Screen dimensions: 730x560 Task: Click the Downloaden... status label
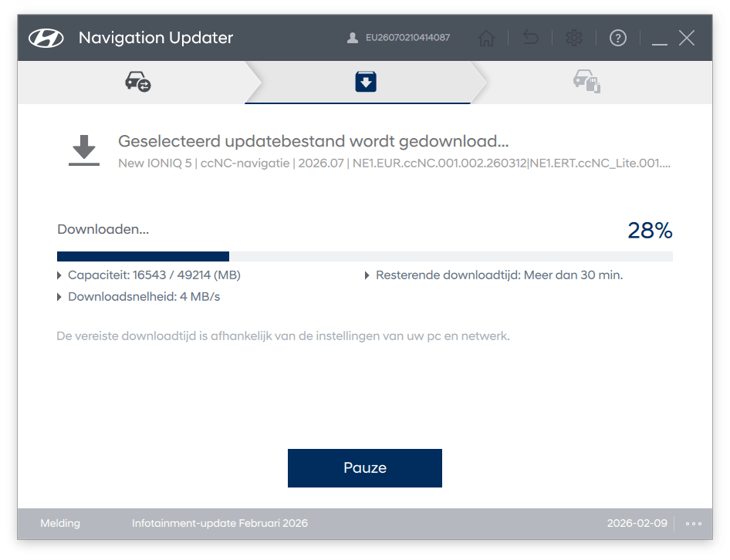pyautogui.click(x=103, y=229)
